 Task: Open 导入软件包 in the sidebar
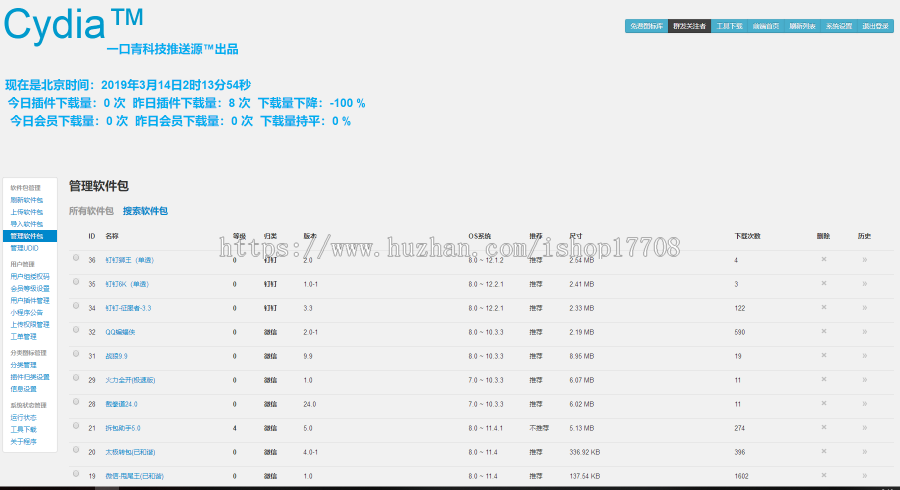pos(26,224)
